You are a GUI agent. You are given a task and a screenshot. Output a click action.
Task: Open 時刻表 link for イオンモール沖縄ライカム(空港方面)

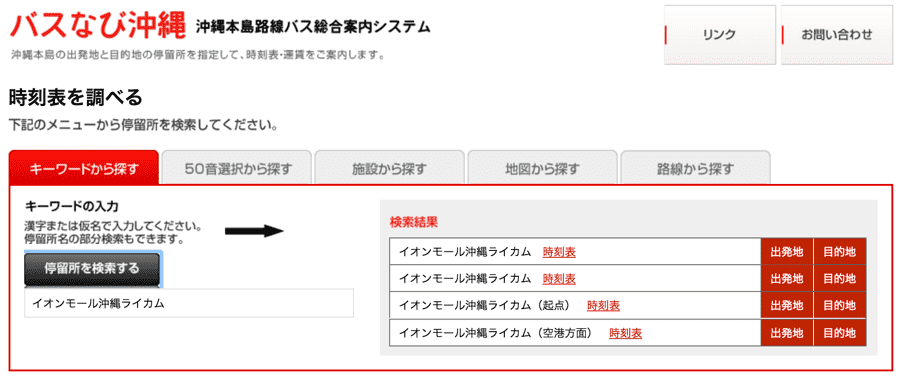pyautogui.click(x=626, y=333)
